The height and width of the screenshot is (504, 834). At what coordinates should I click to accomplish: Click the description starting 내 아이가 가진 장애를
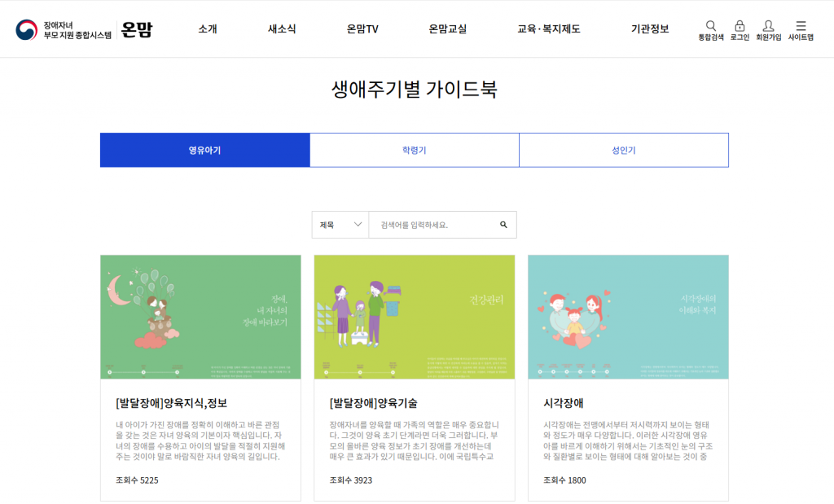[x=200, y=440]
